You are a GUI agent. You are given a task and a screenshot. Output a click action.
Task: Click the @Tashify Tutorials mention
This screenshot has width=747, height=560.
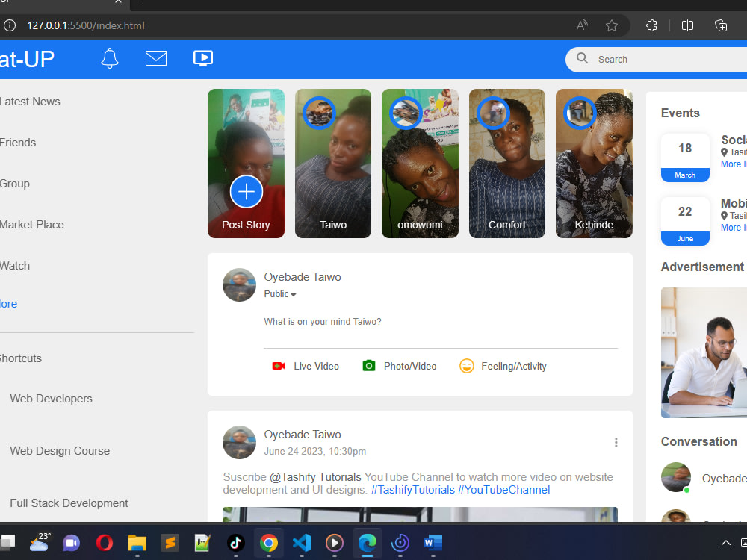tap(315, 477)
